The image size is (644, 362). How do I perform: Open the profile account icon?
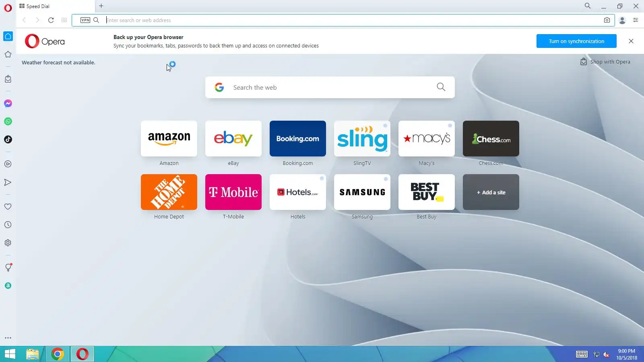point(622,20)
